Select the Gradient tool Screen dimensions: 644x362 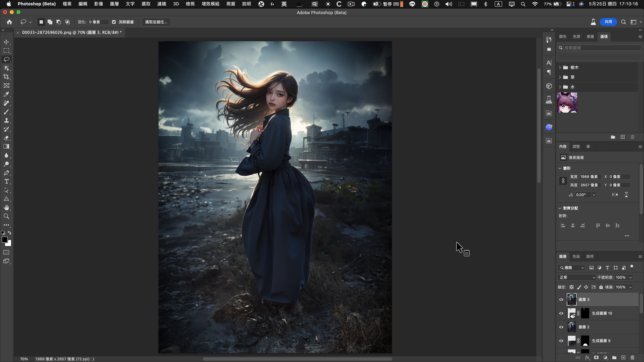point(7,147)
